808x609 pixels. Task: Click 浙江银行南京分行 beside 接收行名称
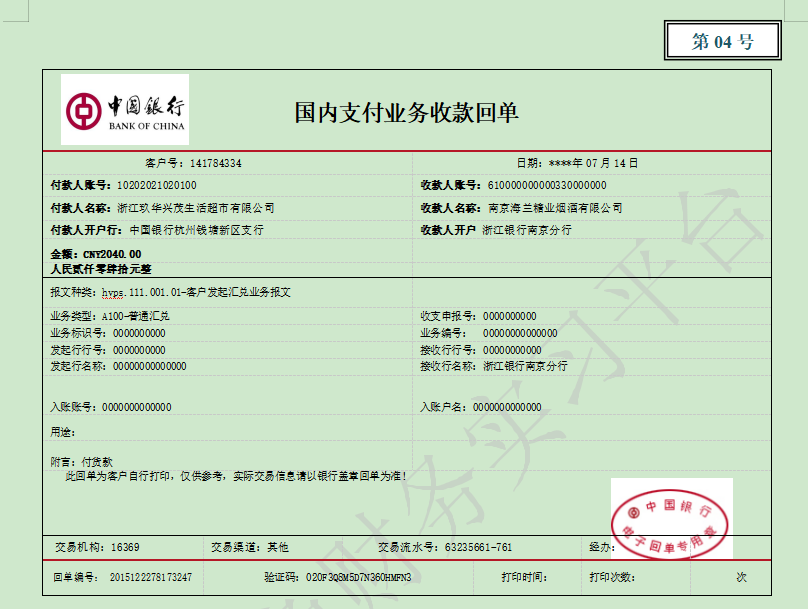point(525,366)
